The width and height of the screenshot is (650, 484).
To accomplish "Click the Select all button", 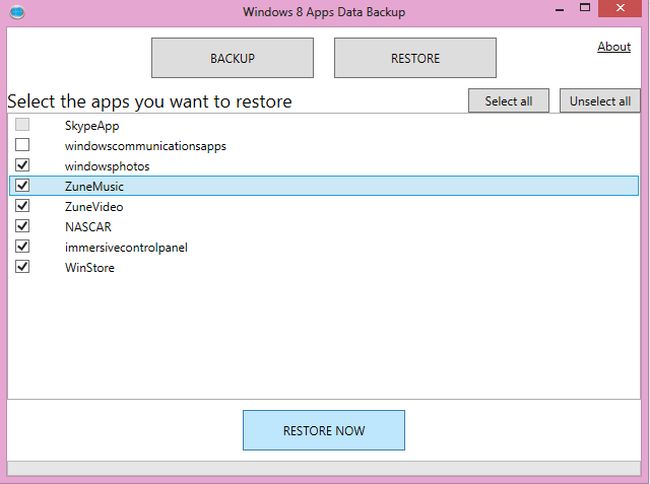I will tap(509, 101).
